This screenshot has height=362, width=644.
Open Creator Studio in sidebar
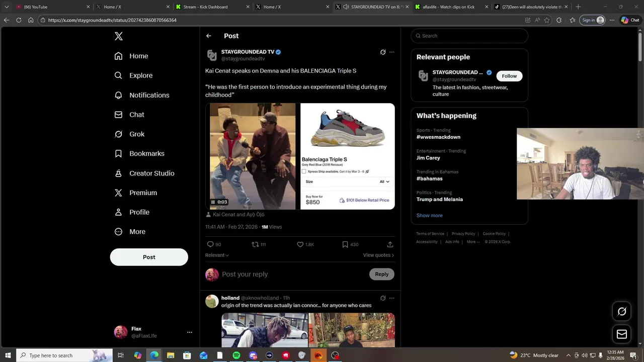pos(144,173)
